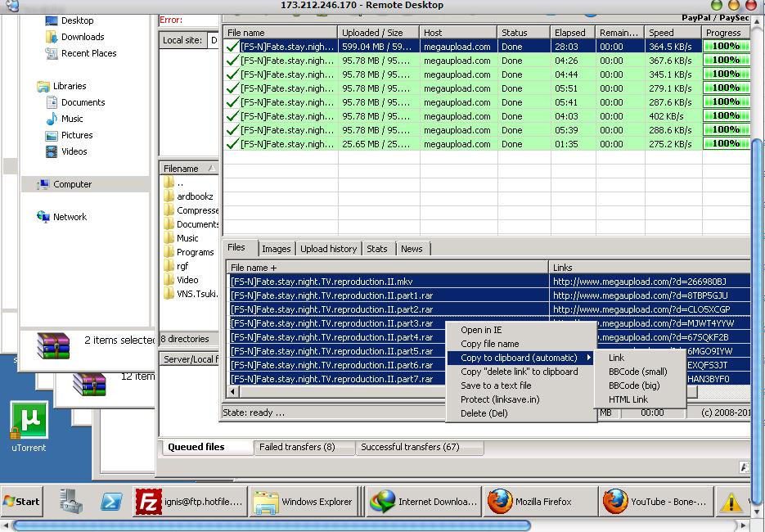Select Libraries in Explorer navigation pane
Screen dimensions: 765x532
point(61,87)
